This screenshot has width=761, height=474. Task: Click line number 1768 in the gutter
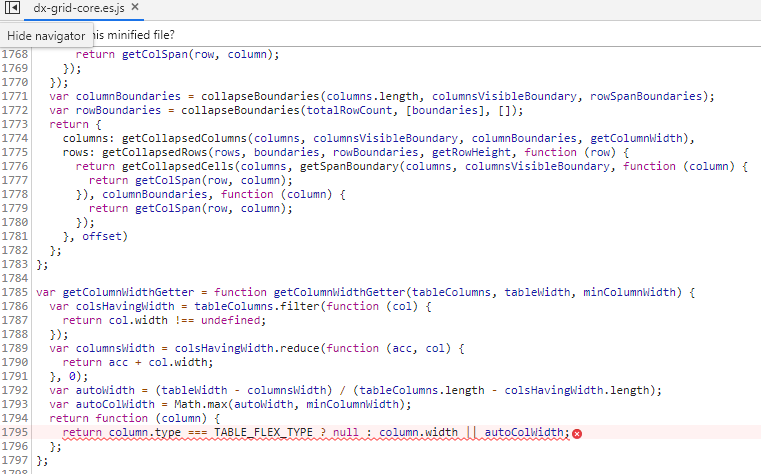[x=15, y=54]
